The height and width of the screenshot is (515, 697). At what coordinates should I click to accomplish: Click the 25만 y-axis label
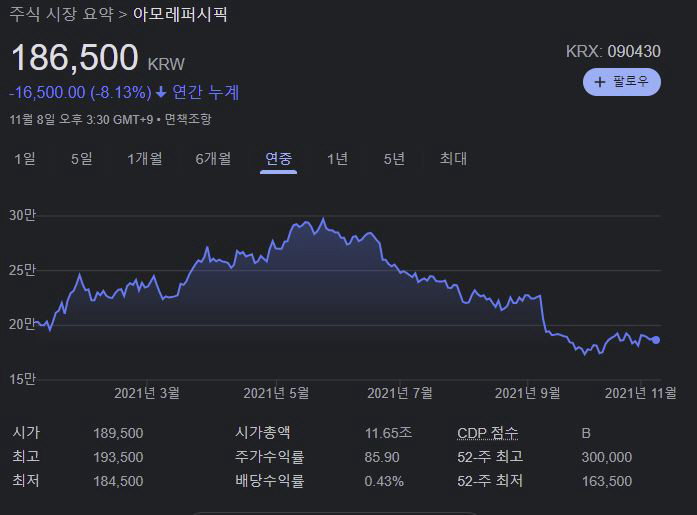point(22,270)
